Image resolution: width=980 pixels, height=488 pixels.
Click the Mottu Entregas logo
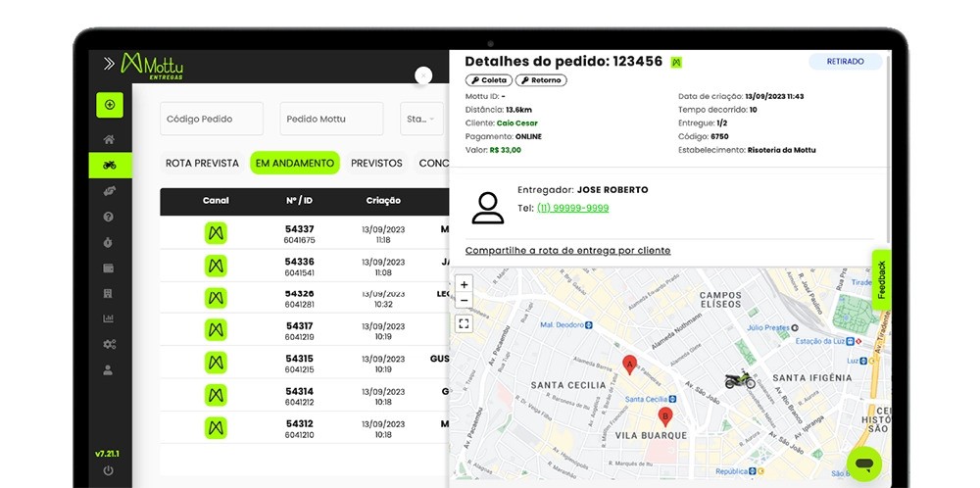[152, 66]
